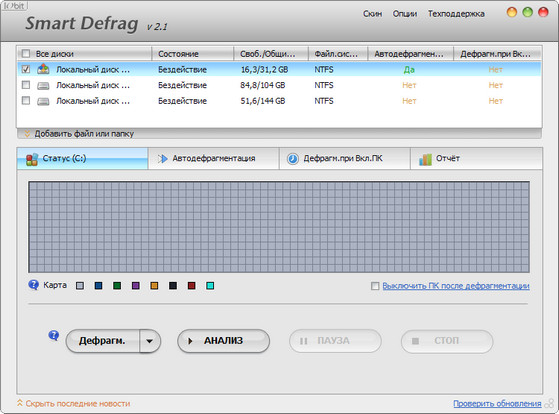Click the red color swatch in the legend

(x=191, y=286)
